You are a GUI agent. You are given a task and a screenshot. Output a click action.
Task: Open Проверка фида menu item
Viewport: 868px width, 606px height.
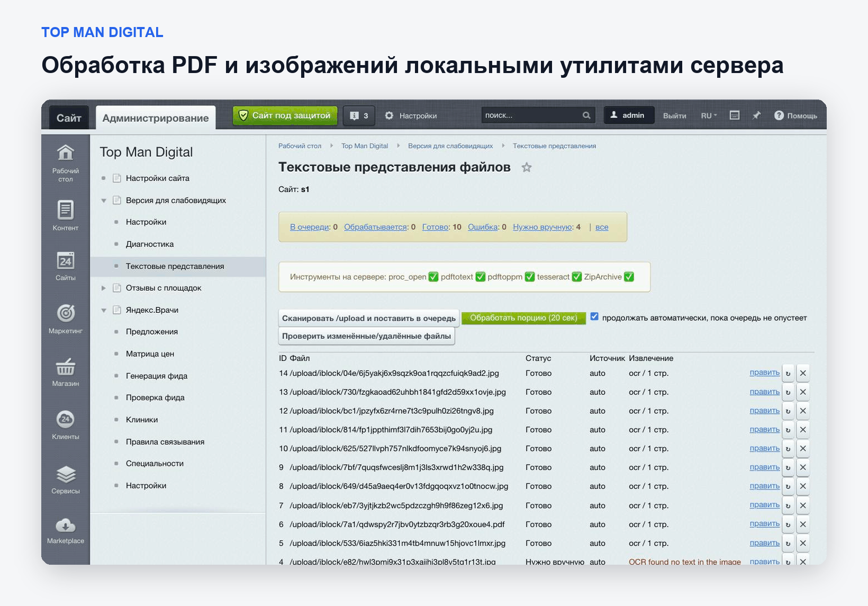pos(155,397)
